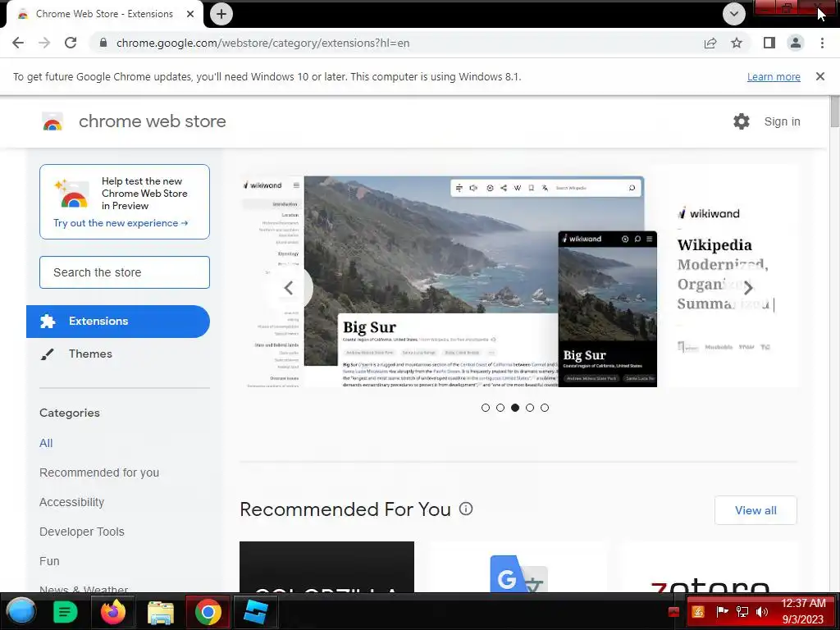Select the third carousel dot
The height and width of the screenshot is (630, 840).
(515, 408)
